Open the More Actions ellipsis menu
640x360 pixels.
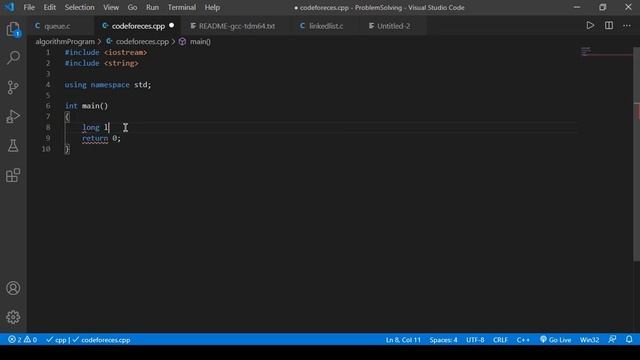(x=627, y=26)
